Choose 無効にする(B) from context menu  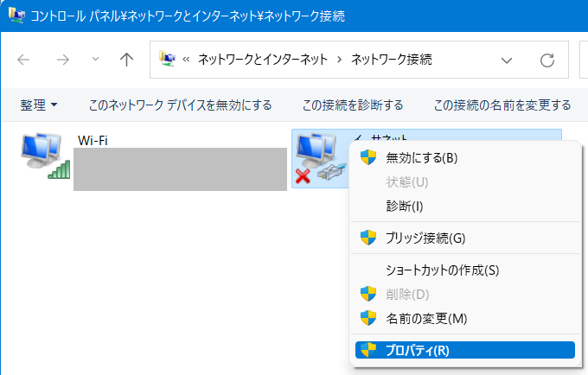coord(465,158)
